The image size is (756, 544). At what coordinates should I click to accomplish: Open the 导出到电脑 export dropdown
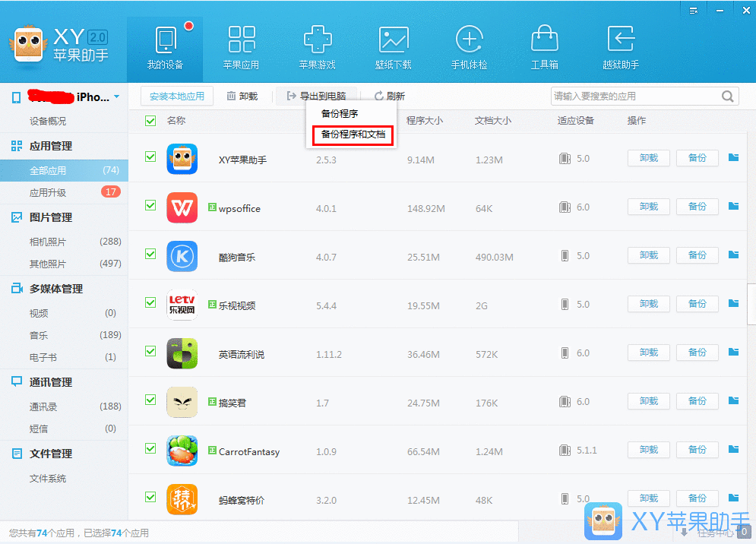pos(318,96)
